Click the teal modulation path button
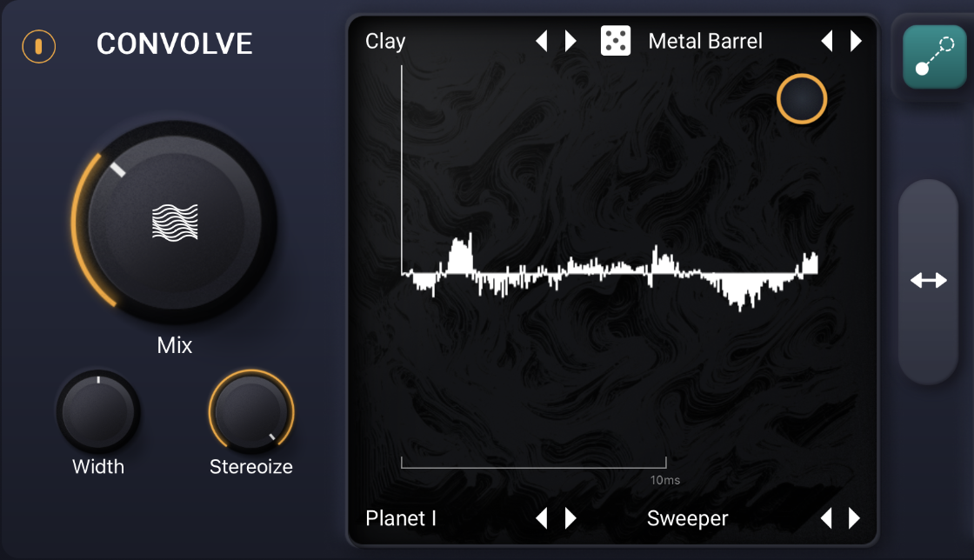974x560 pixels. 934,57
